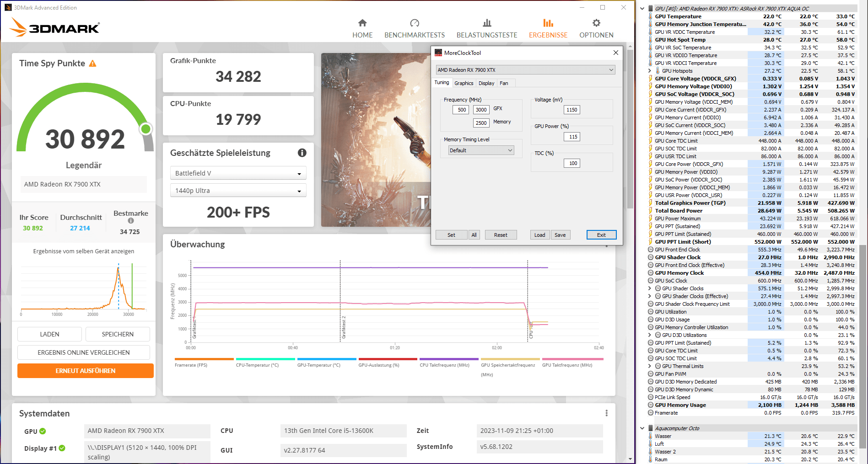Open the Belastungstests bar chart icon
The width and height of the screenshot is (868, 464).
[x=487, y=23]
